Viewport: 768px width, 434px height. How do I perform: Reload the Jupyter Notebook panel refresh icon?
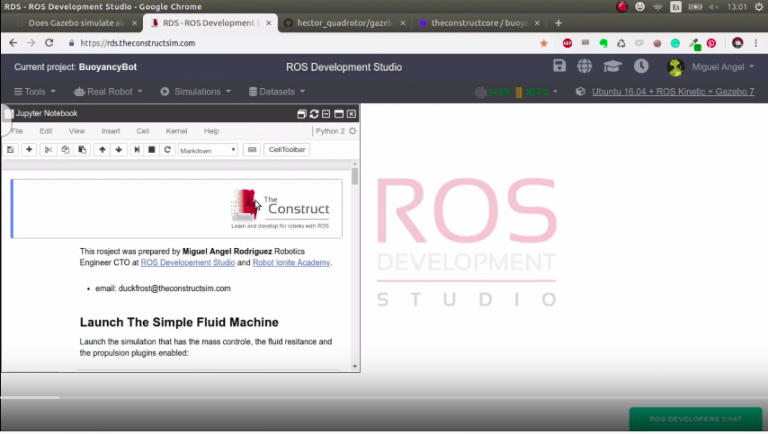click(314, 114)
